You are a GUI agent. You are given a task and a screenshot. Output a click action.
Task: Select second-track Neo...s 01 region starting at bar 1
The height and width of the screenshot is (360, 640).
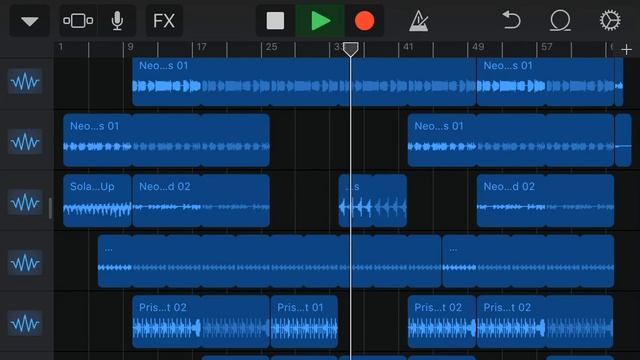click(x=166, y=140)
